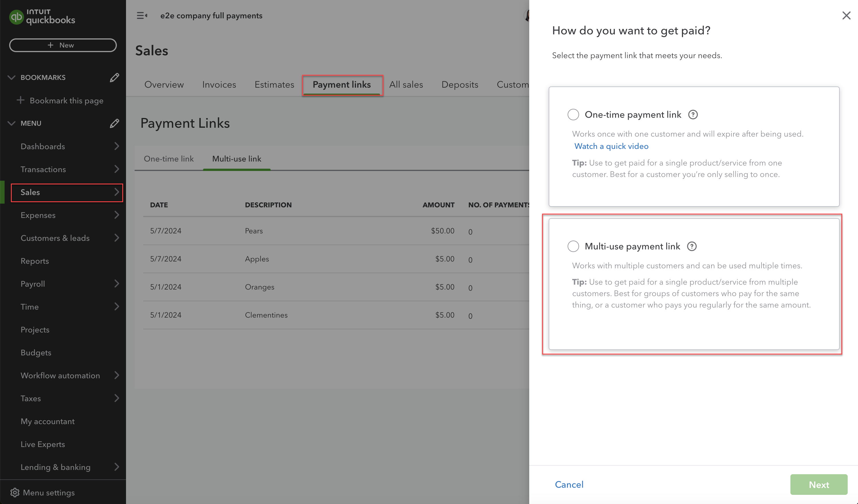
Task: Open help icon for One-time payment link
Action: 693,115
